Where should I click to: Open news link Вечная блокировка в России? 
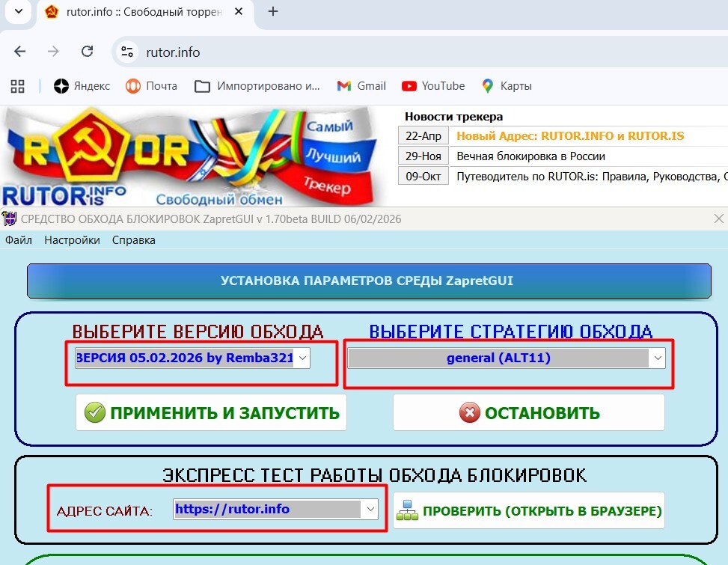pyautogui.click(x=530, y=156)
